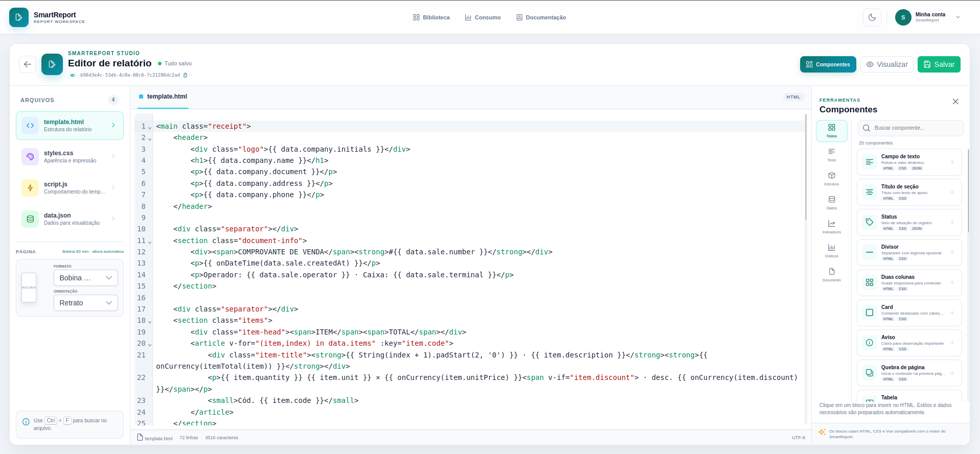Click plus on Quebra de página component
The width and height of the screenshot is (980, 454).
click(952, 373)
